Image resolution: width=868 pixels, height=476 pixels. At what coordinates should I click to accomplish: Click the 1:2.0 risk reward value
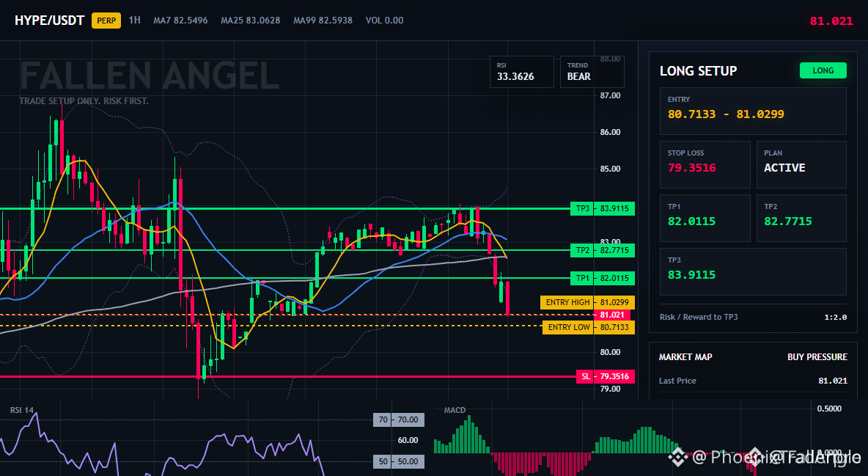click(x=835, y=318)
